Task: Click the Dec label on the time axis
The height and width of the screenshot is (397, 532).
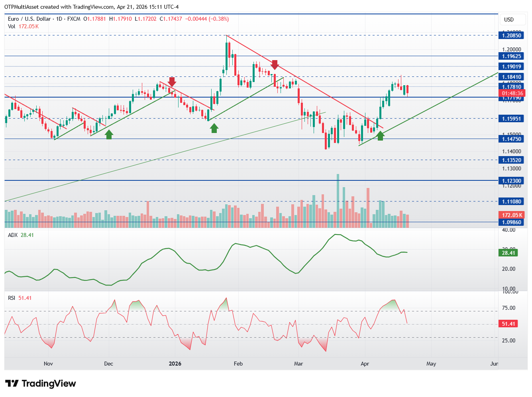Action: pos(108,364)
